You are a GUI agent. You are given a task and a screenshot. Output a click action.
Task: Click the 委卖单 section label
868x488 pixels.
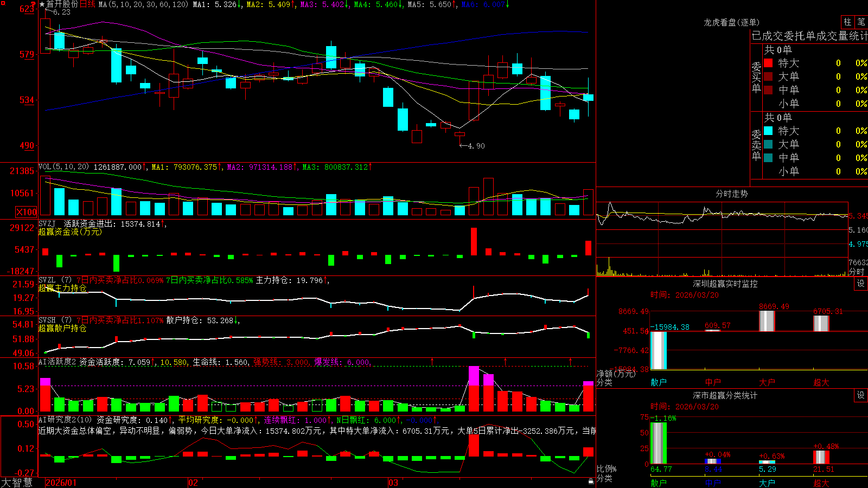756,145
